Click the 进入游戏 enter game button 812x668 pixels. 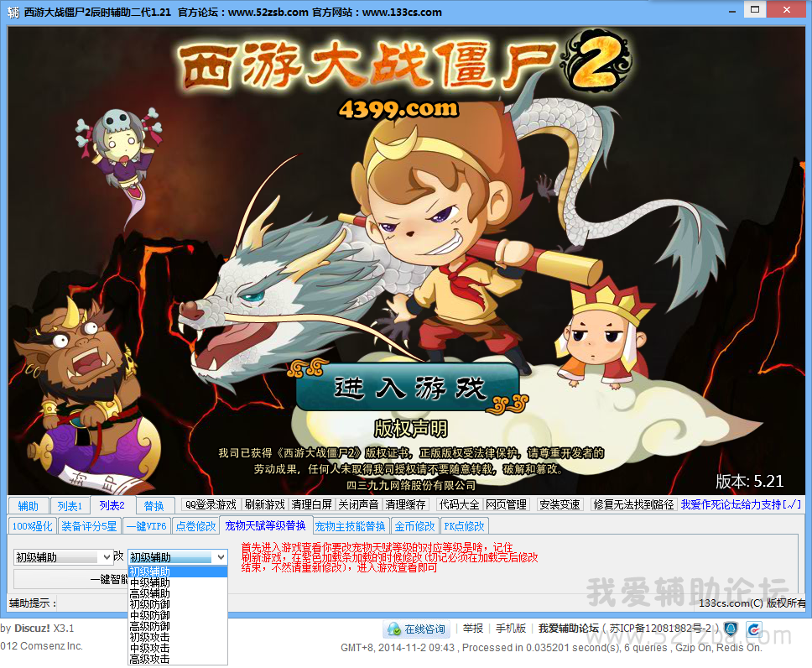tap(409, 388)
